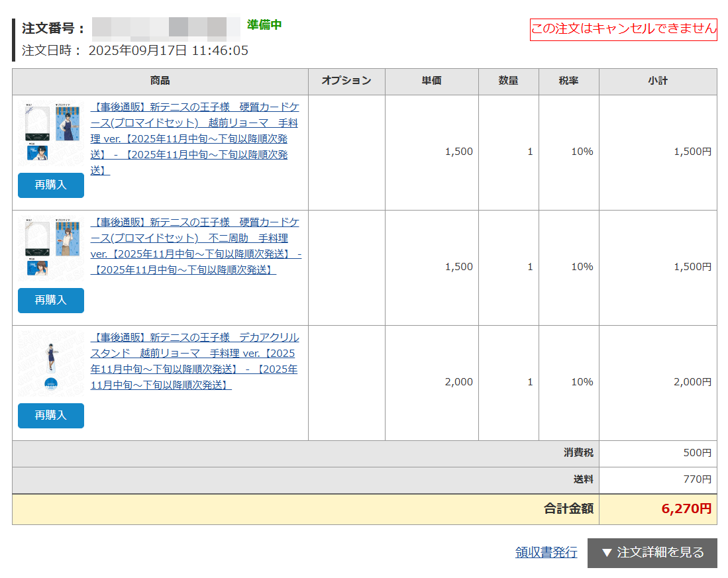Select the total amount 6,270円
This screenshot has height=578, width=728.
click(686, 509)
